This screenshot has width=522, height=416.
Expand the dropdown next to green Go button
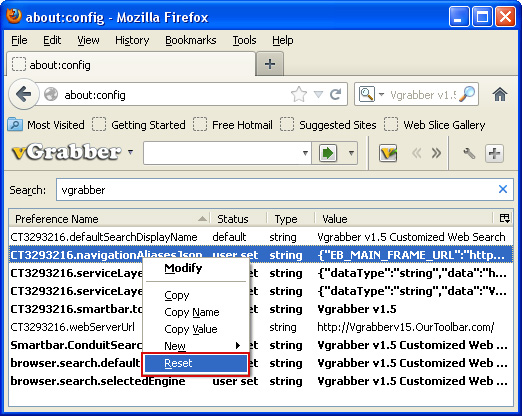pyautogui.click(x=351, y=153)
